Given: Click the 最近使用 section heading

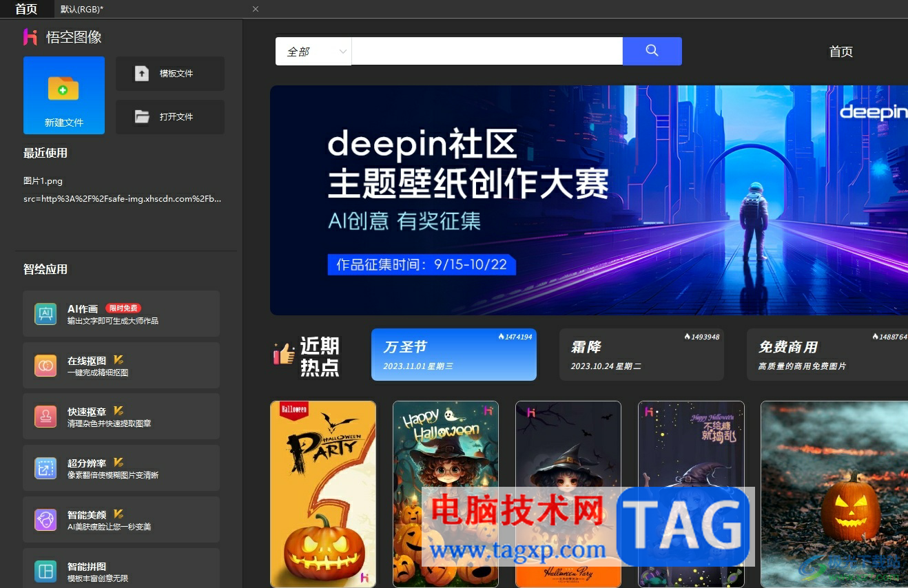Looking at the screenshot, I should 45,153.
